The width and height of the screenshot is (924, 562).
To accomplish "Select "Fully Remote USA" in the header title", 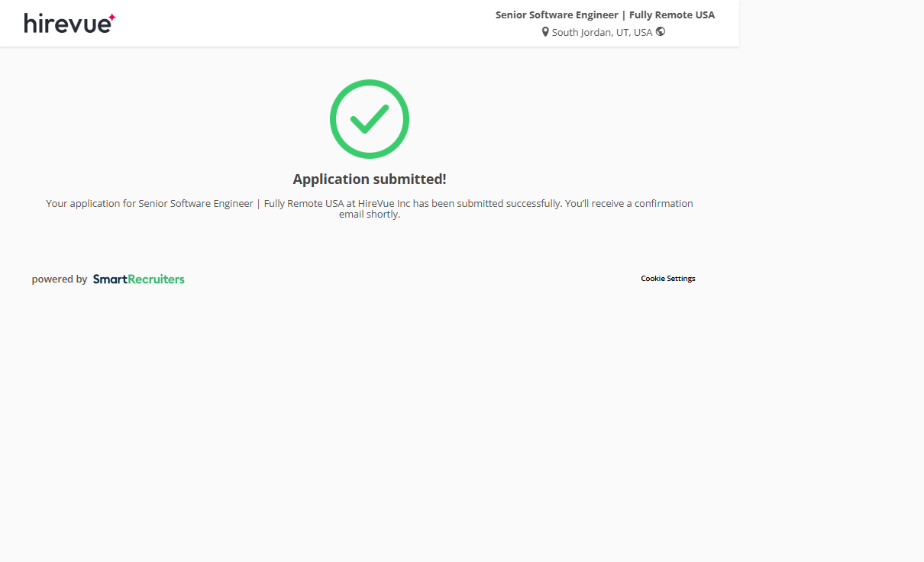I will [672, 15].
